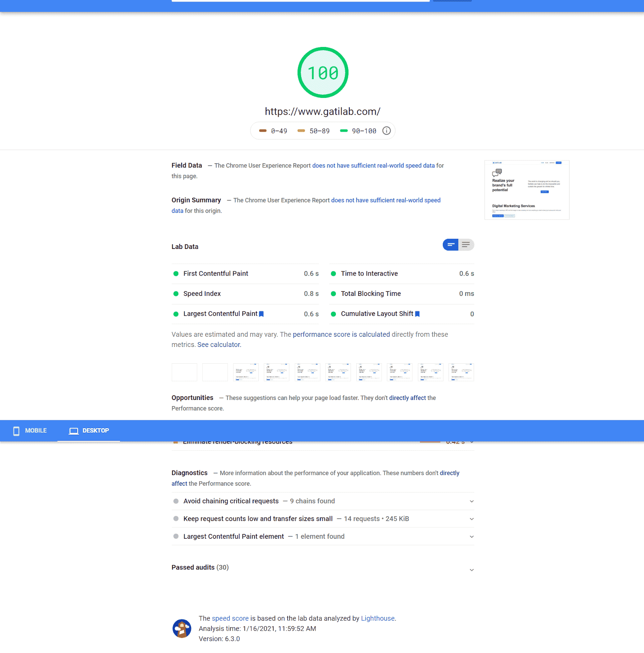
Task: Open Diagnostics directly affect link
Action: pyautogui.click(x=449, y=473)
